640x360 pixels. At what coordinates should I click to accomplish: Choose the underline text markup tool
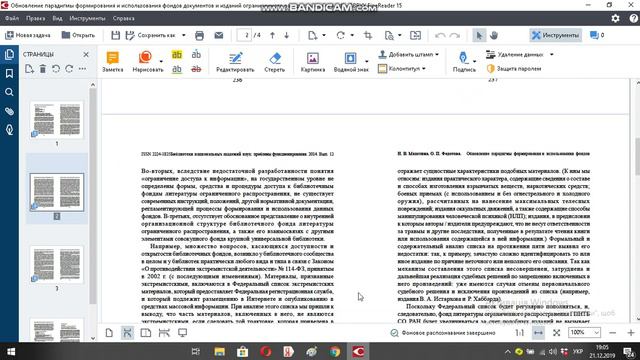(x=177, y=69)
